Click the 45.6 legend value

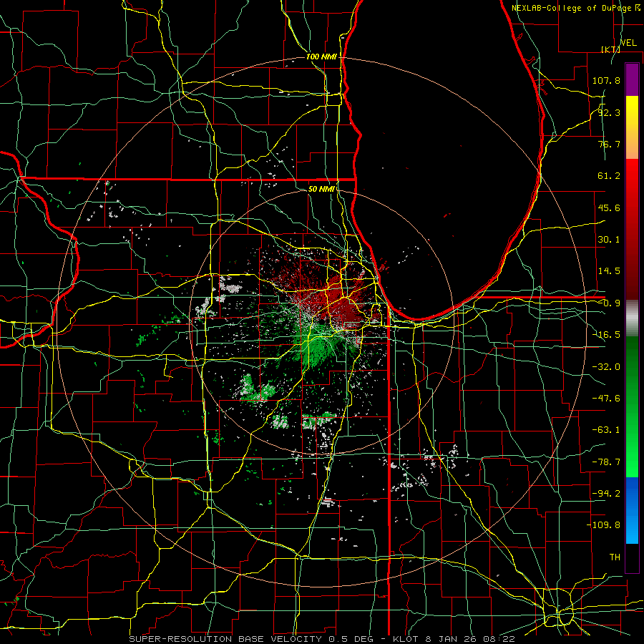pyautogui.click(x=609, y=208)
